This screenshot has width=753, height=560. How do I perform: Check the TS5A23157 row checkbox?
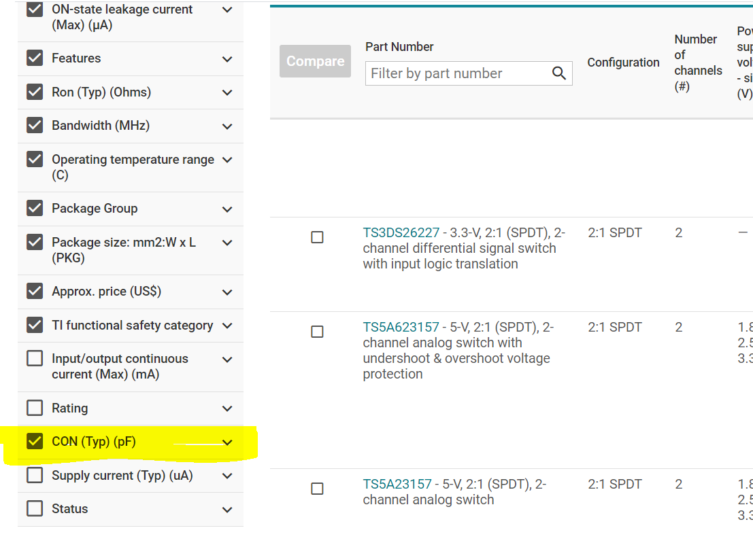pos(317,489)
